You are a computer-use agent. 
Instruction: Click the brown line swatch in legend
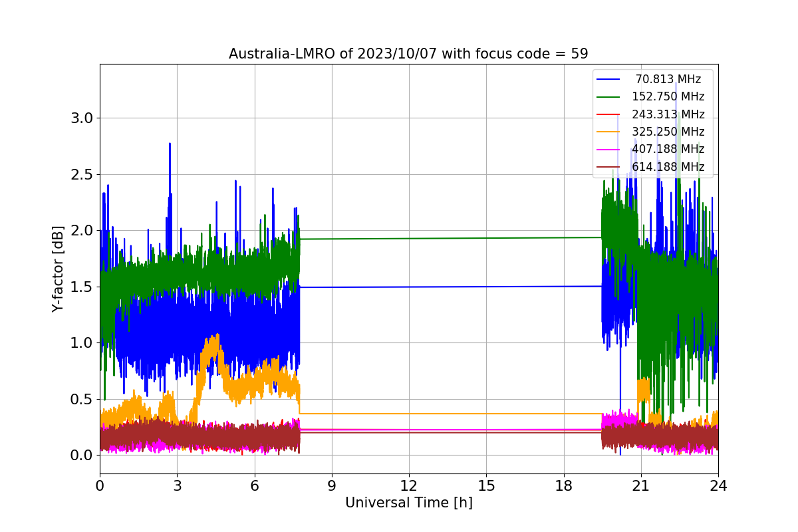pyautogui.click(x=609, y=167)
